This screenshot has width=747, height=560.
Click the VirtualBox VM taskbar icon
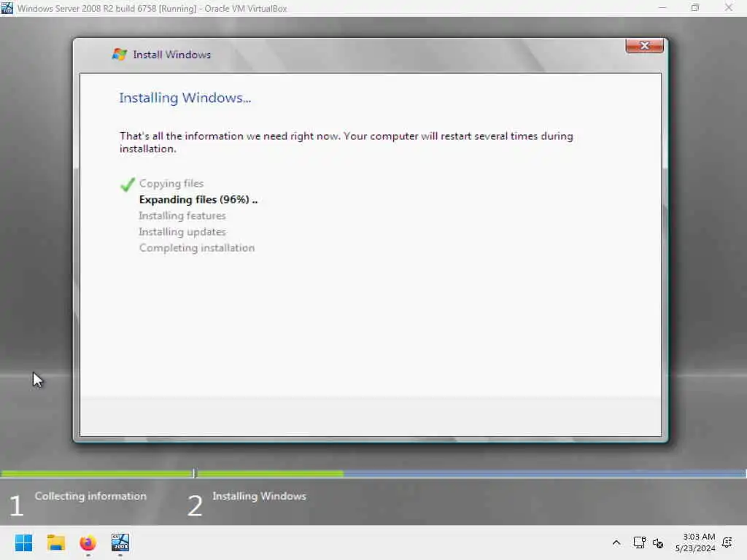click(120, 542)
